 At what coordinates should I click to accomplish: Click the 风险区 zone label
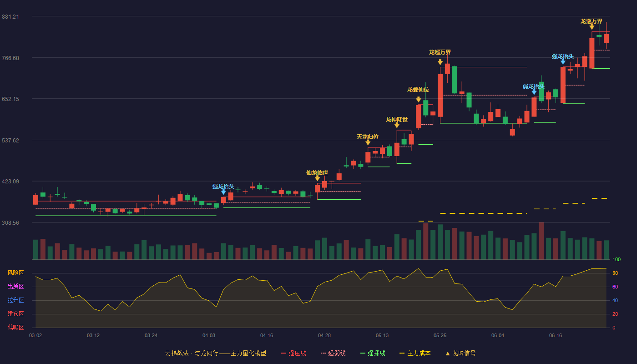pyautogui.click(x=15, y=273)
